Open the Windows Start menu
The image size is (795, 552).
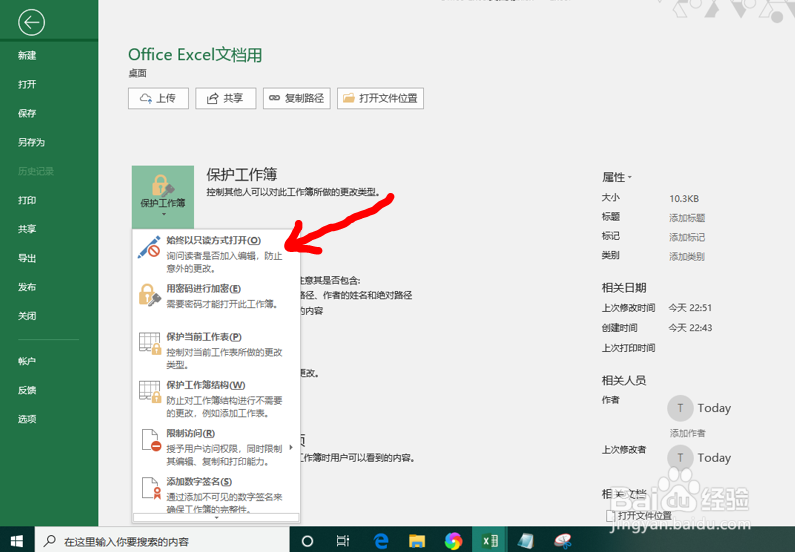point(17,541)
